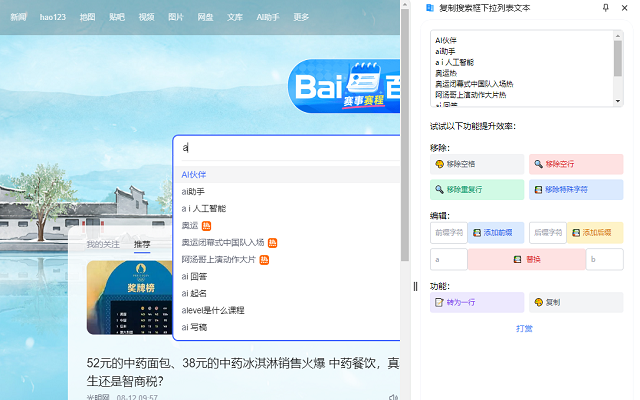Focus the Baidu search box containing 'a'
Screen dimensions: 640x400
pyautogui.click(x=287, y=148)
